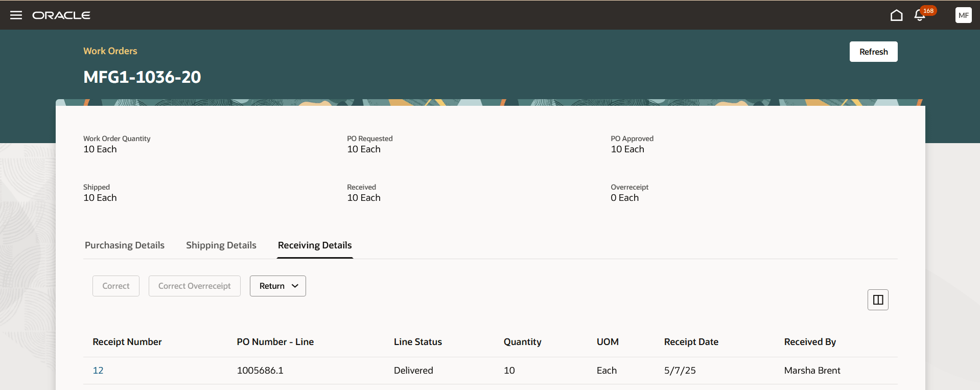The width and height of the screenshot is (980, 390).
Task: Click the Line Status column header
Action: [x=418, y=342]
